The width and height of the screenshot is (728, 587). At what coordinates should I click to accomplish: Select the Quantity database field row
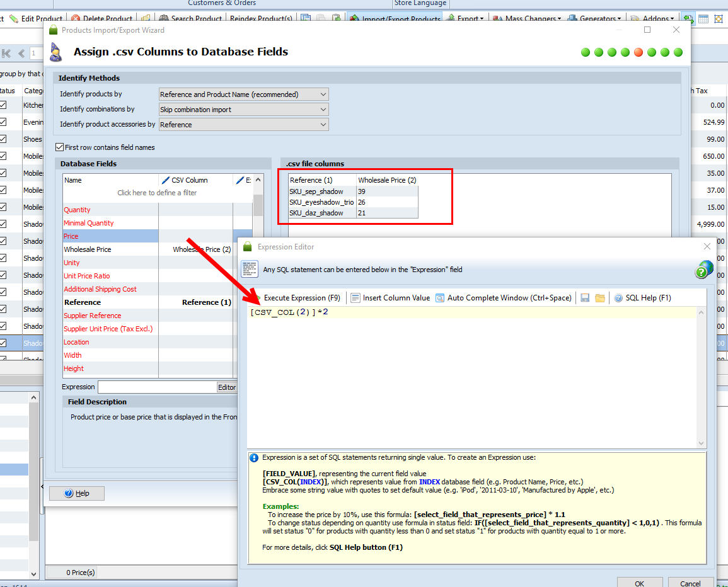point(158,210)
